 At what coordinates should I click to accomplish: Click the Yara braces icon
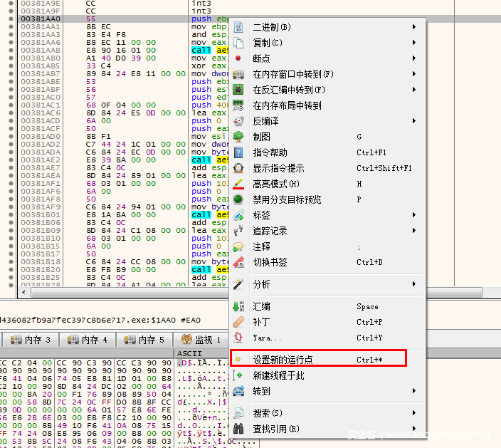pos(238,338)
